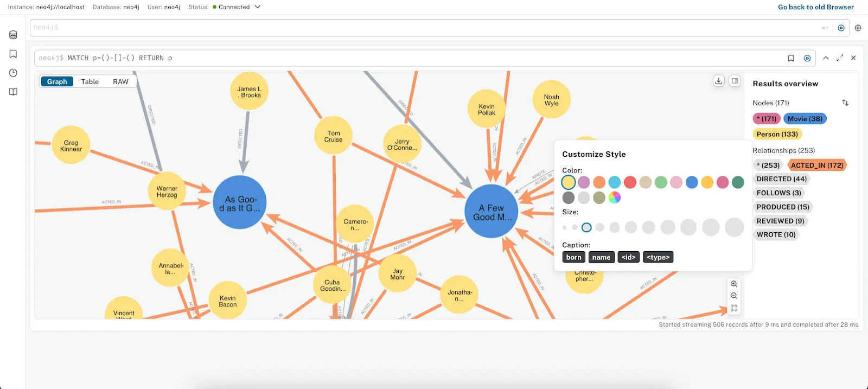The width and height of the screenshot is (868, 389).
Task: Switch to the Graph view tab
Action: pos(57,81)
